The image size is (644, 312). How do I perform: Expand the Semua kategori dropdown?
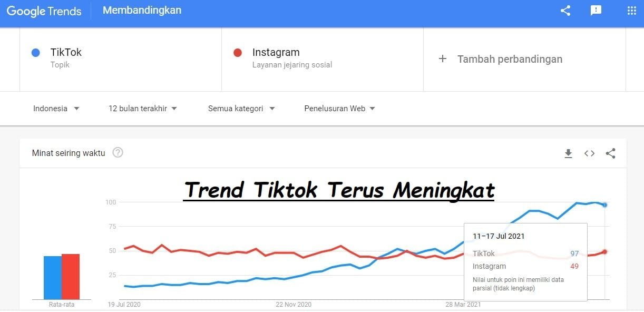(241, 109)
